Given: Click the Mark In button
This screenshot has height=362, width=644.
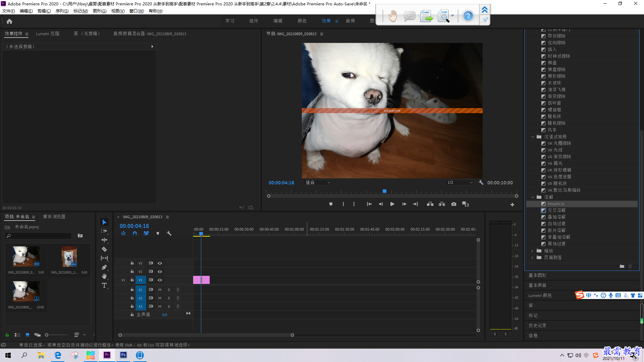Looking at the screenshot, I should click(x=343, y=204).
